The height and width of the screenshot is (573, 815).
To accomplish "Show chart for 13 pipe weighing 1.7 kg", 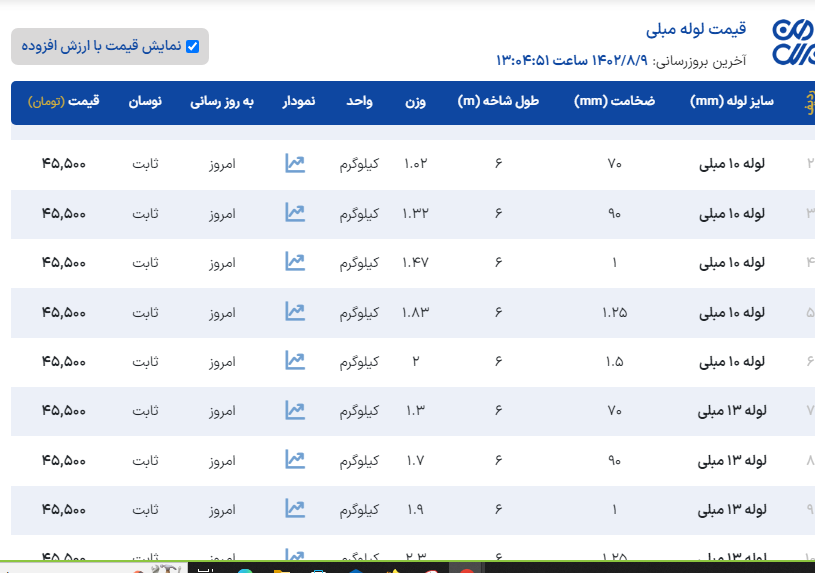I will tap(294, 459).
